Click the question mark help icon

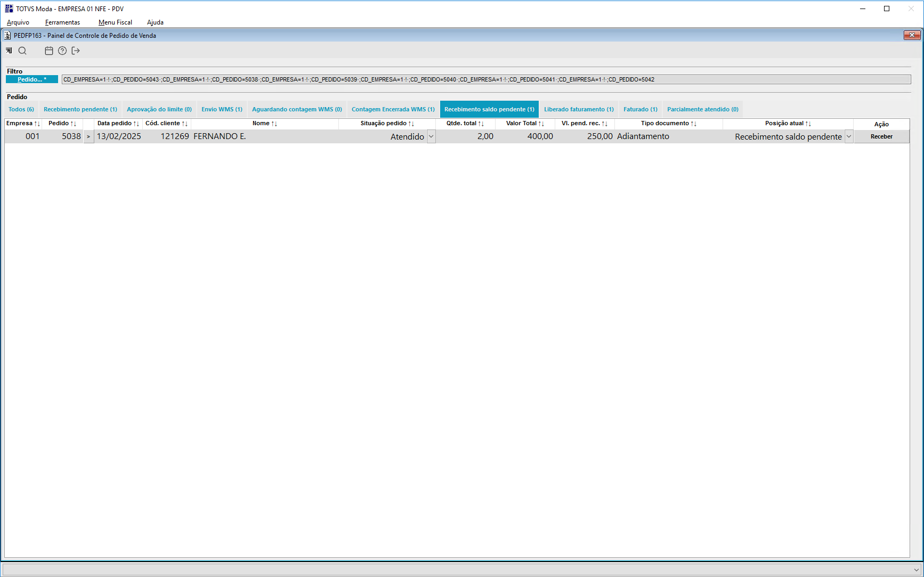pyautogui.click(x=62, y=51)
